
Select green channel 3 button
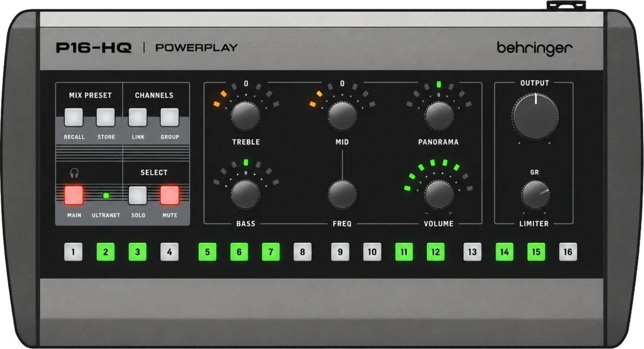137,252
